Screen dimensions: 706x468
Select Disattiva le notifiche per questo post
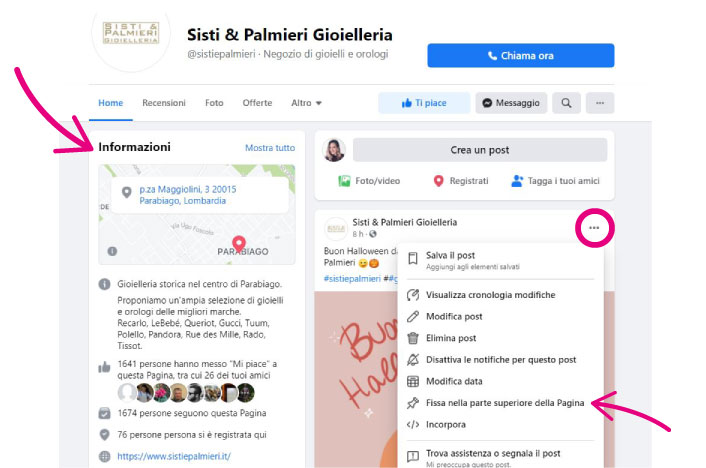pyautogui.click(x=500, y=360)
